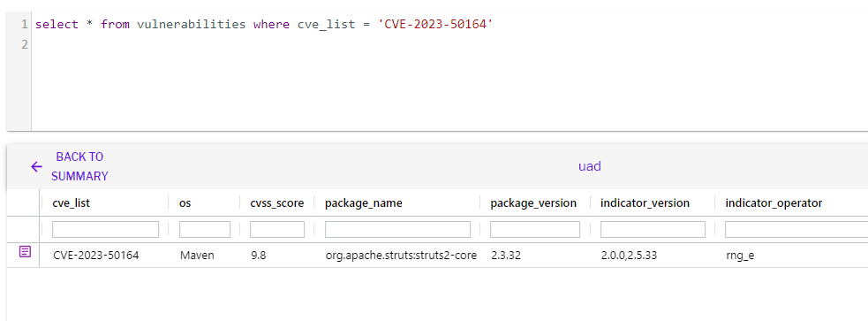The height and width of the screenshot is (321, 868).
Task: Sort by cvss_score column header
Action: [x=276, y=203]
